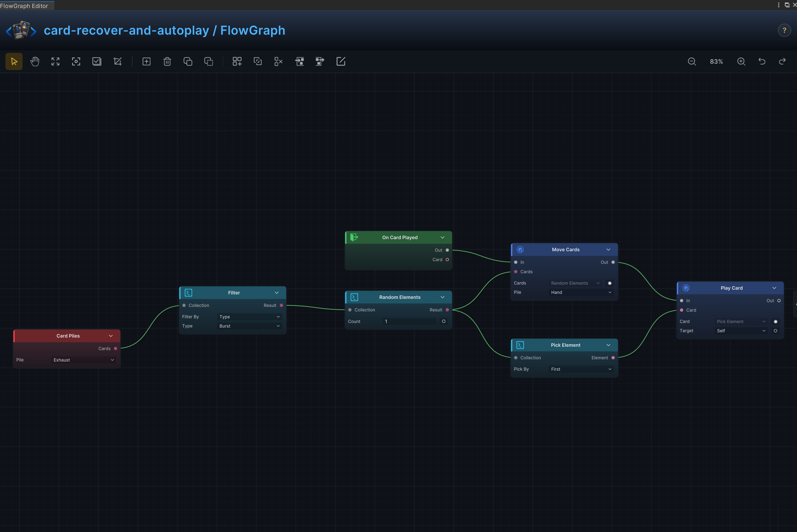This screenshot has width=797, height=532.
Task: Click the Filter Result output port
Action: [x=281, y=305]
